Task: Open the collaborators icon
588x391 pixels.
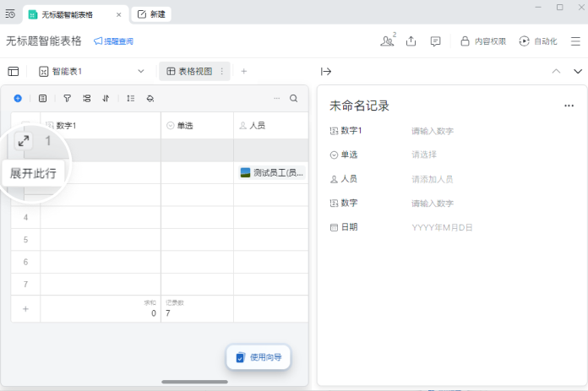Action: click(388, 41)
